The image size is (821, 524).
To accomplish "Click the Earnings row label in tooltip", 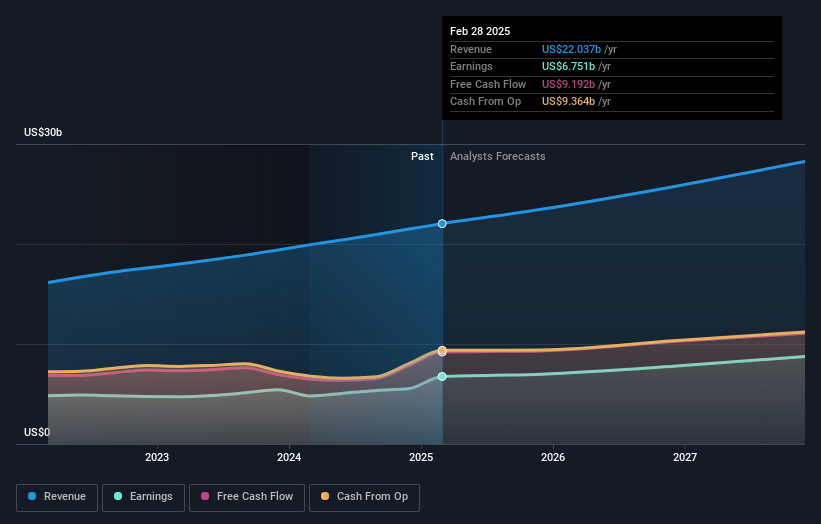I will coord(471,66).
